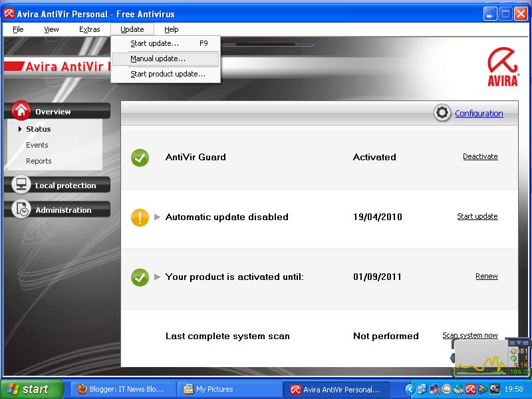Open the Overview home icon
Screen dimensions: 532x399
click(x=21, y=110)
